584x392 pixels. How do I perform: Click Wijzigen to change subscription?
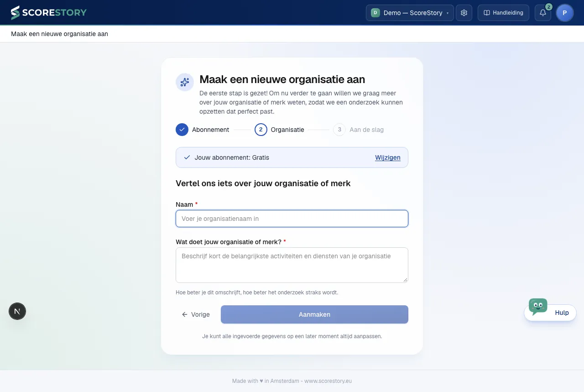tap(388, 157)
